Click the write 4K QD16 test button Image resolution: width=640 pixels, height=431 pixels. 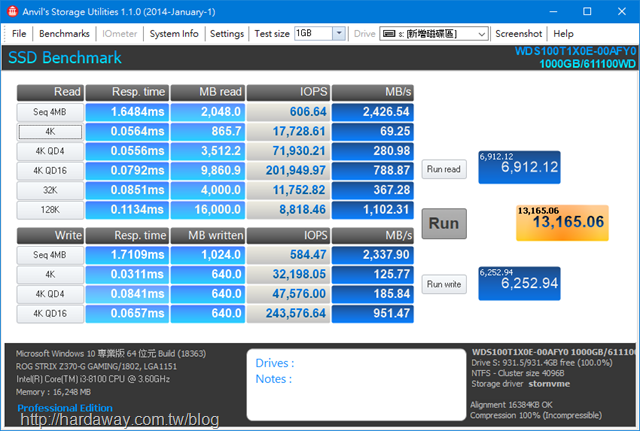click(50, 313)
